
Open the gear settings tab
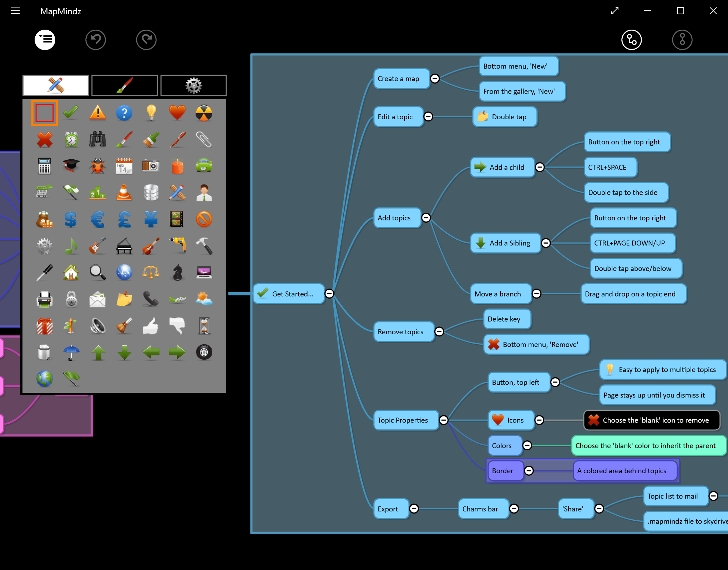click(193, 85)
